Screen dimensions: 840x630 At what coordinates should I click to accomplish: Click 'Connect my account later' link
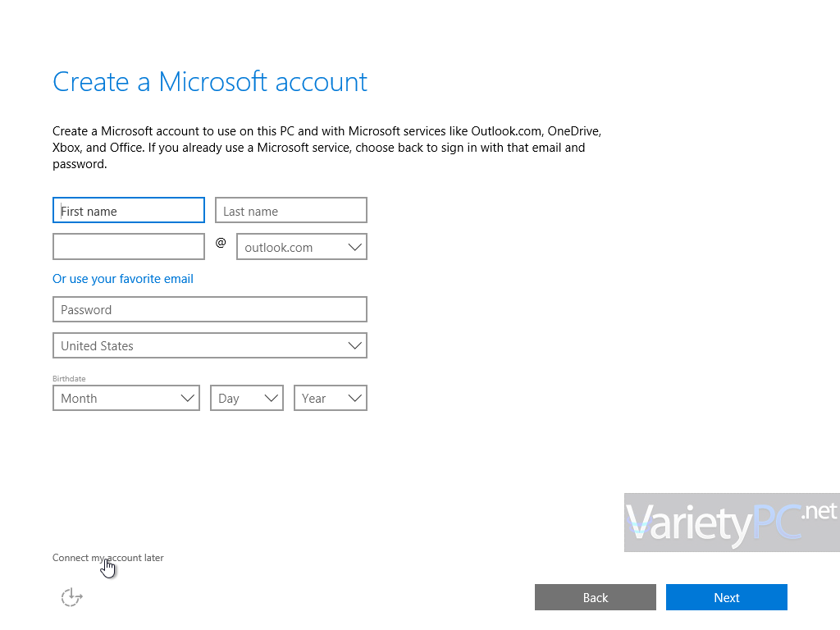[x=107, y=558]
